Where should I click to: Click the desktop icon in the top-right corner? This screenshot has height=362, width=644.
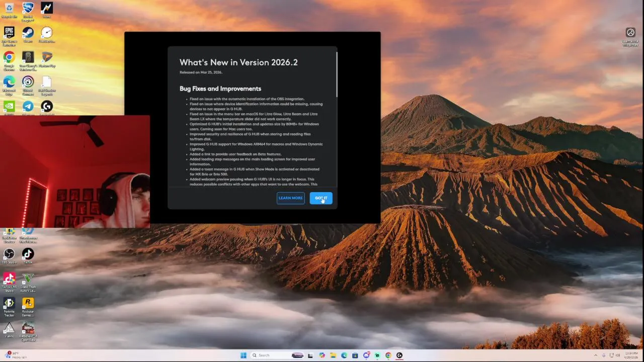click(x=630, y=37)
